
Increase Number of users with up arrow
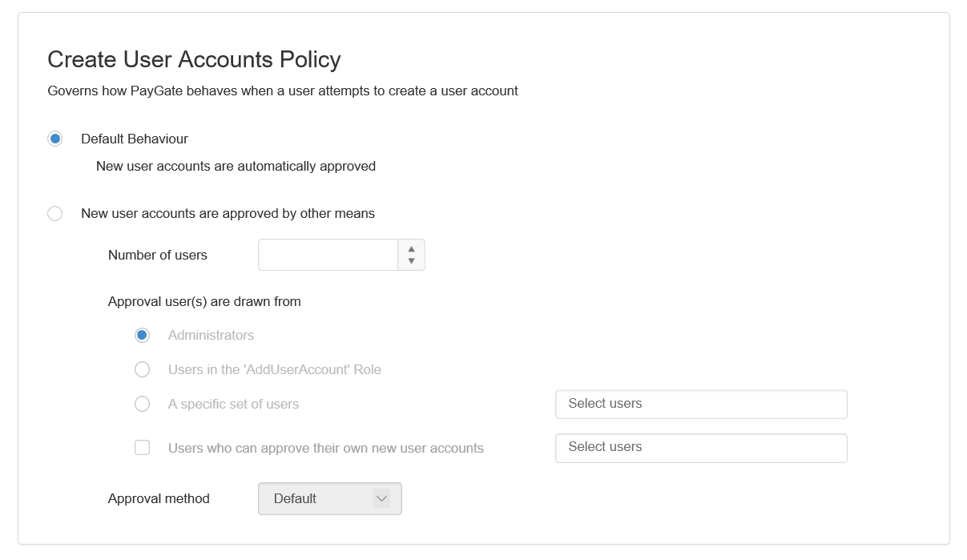click(411, 249)
